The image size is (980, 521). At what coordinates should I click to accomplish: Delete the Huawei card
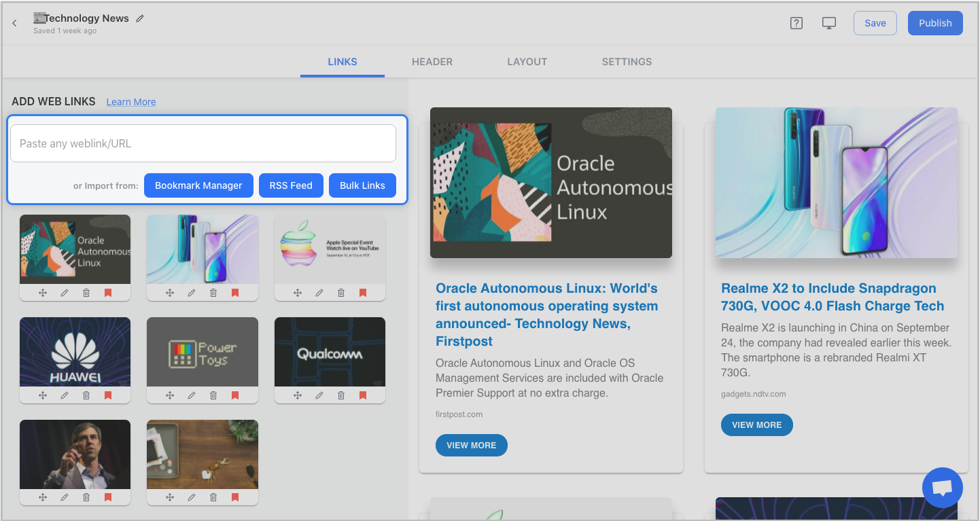coord(86,395)
